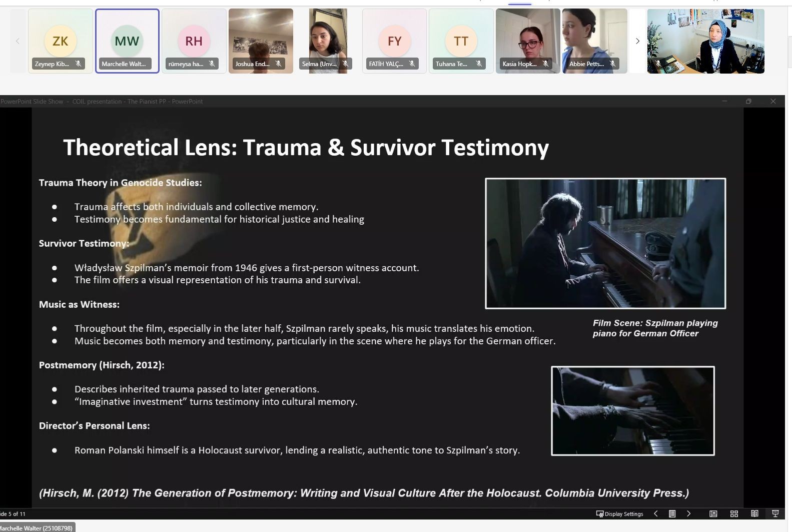Viewport: 792px width, 532px height.
Task: Click the 'Postmemory (Hirsch, 2012):' heading
Action: [102, 365]
